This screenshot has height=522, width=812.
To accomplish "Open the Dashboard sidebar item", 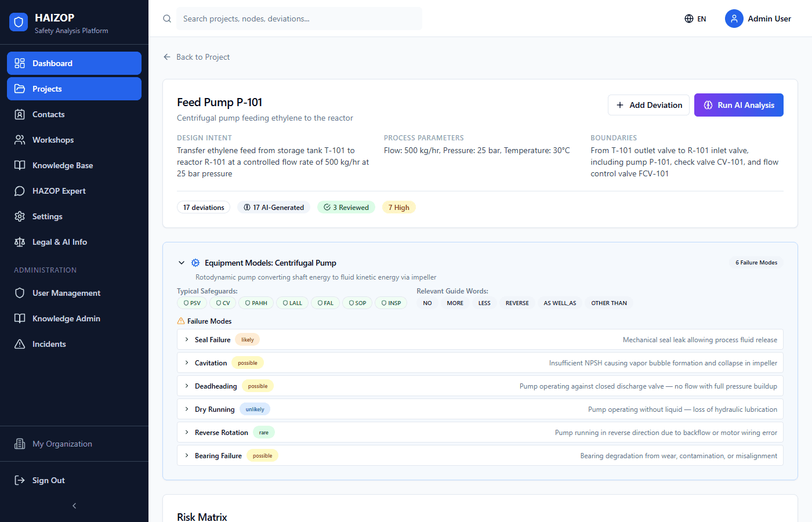I will tap(74, 63).
